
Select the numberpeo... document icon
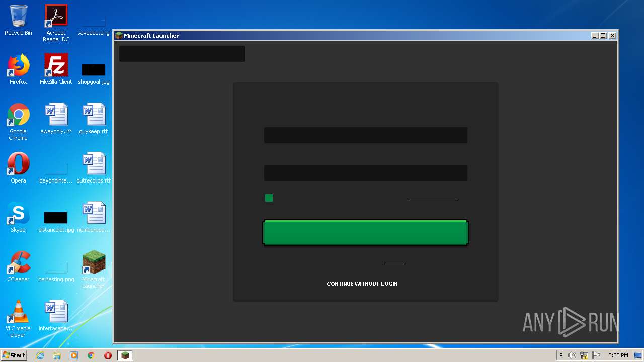click(x=94, y=217)
